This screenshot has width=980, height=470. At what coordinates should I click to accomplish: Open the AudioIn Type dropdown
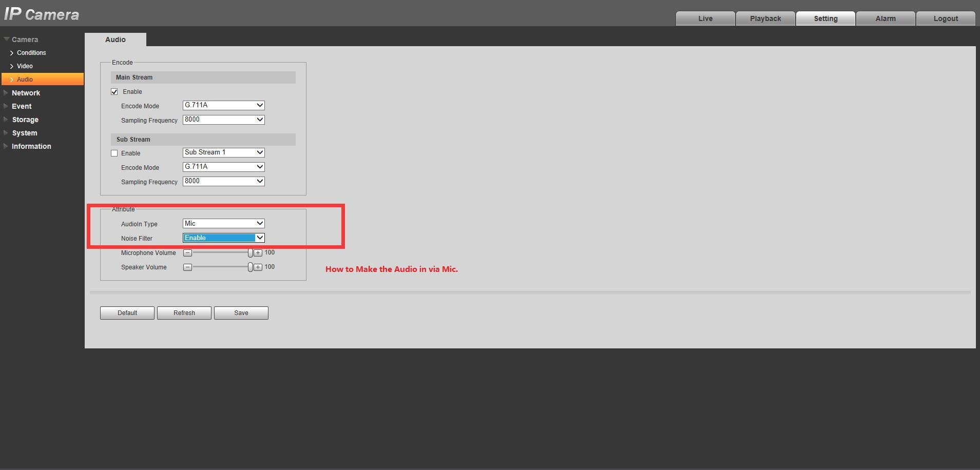point(224,223)
